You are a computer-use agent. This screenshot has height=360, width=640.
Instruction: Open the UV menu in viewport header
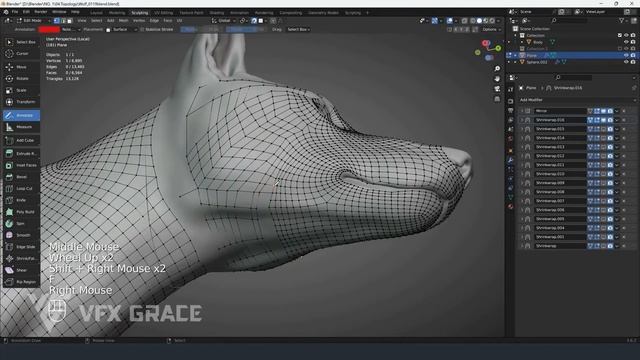click(179, 20)
